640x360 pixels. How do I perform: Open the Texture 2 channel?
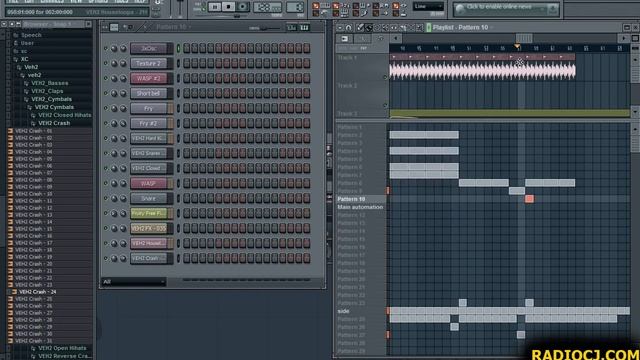tap(149, 63)
